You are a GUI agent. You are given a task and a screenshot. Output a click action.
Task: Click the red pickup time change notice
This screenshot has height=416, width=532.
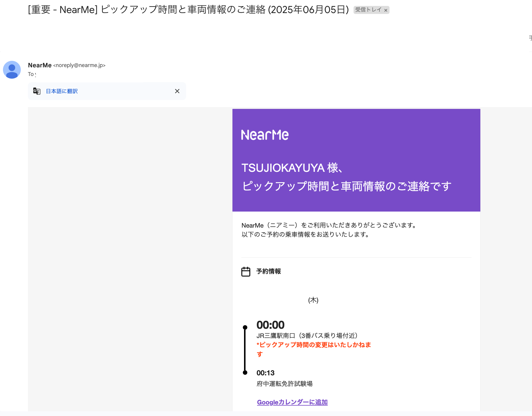[314, 349]
